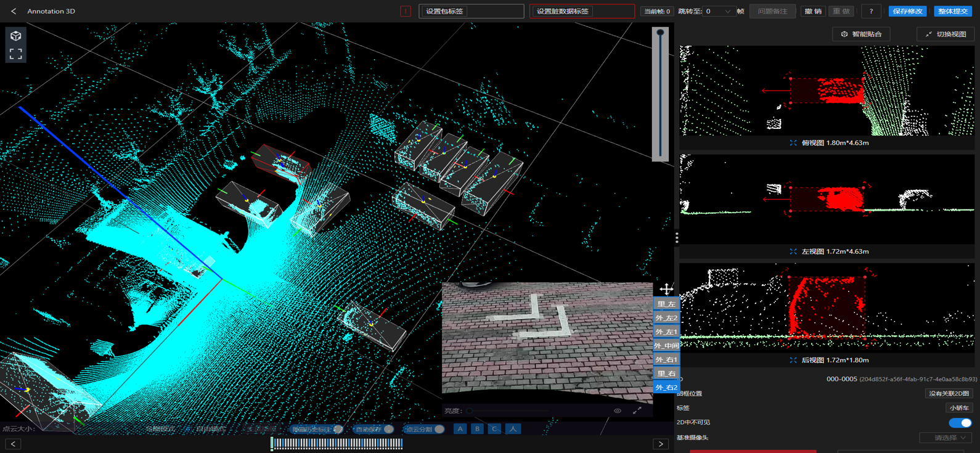Toggle camera image visibility eye icon
The image size is (980, 453).
point(618,410)
